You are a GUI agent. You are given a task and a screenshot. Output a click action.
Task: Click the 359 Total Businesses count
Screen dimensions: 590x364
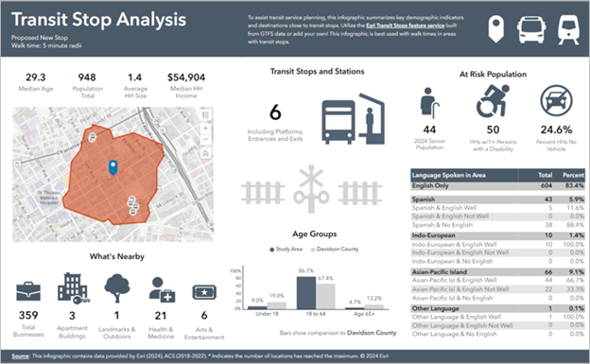coord(28,315)
